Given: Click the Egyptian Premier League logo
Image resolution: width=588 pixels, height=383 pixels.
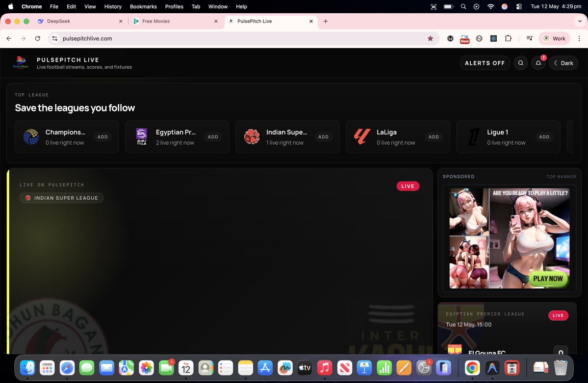Looking at the screenshot, I should pyautogui.click(x=141, y=137).
